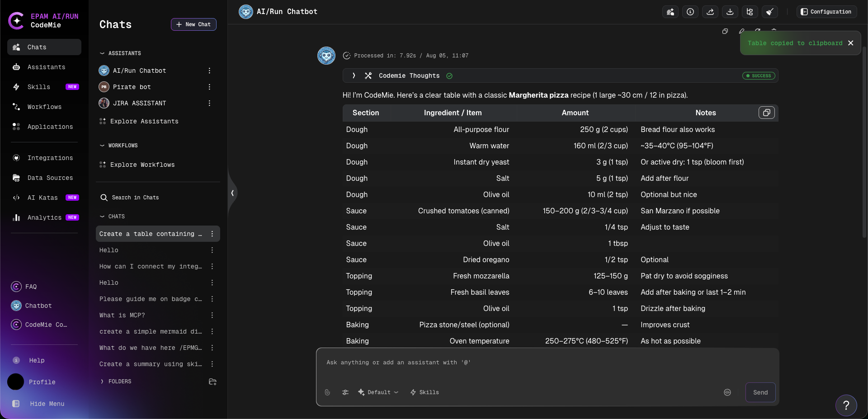Open the Help link in the sidebar
This screenshot has width=868, height=419.
29,360
